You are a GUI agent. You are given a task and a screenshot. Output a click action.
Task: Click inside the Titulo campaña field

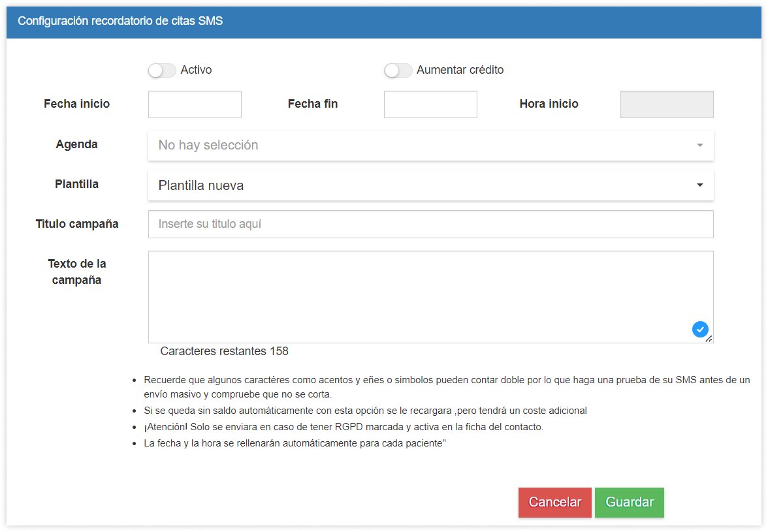[431, 224]
